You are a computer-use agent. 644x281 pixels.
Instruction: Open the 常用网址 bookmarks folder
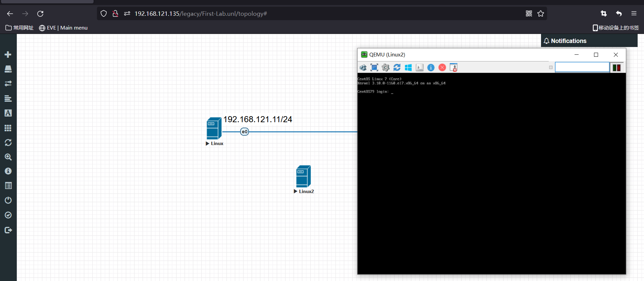(x=19, y=28)
